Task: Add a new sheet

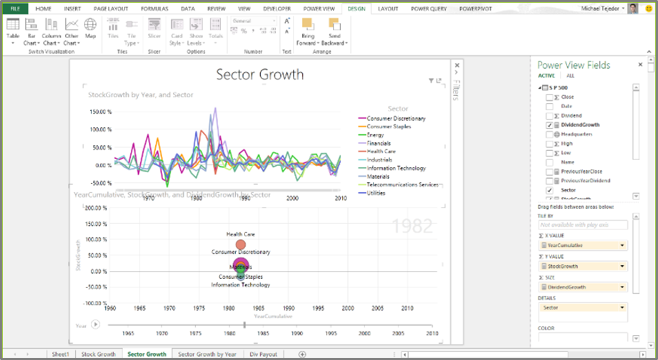Action: 302,354
